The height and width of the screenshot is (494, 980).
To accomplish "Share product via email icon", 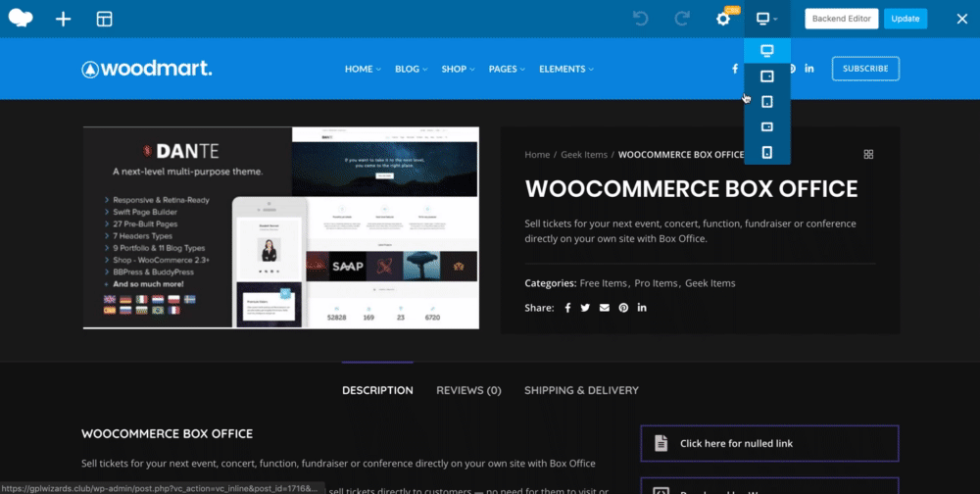I will pos(604,308).
